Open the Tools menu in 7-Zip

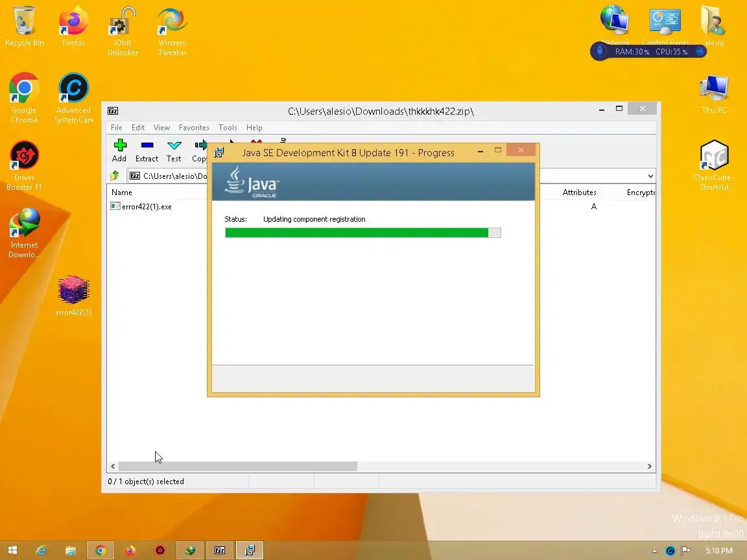228,128
